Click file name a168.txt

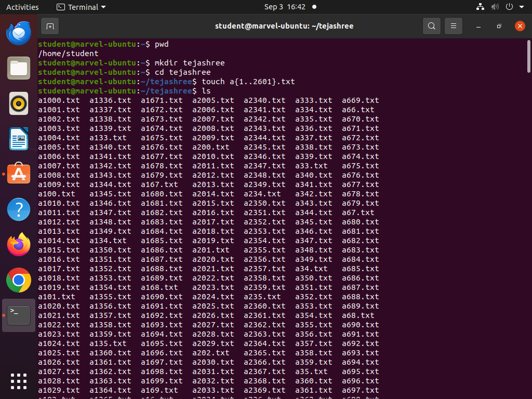[x=159, y=287]
